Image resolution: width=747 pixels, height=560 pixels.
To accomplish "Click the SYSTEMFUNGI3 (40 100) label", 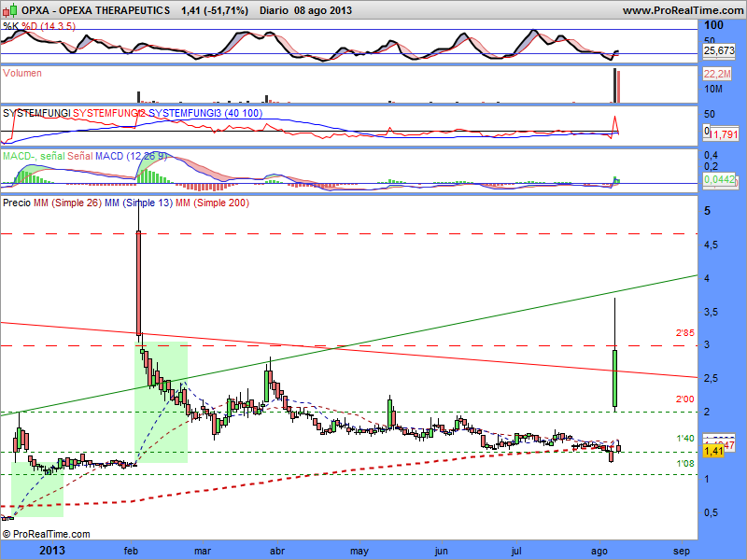I will tap(205, 113).
